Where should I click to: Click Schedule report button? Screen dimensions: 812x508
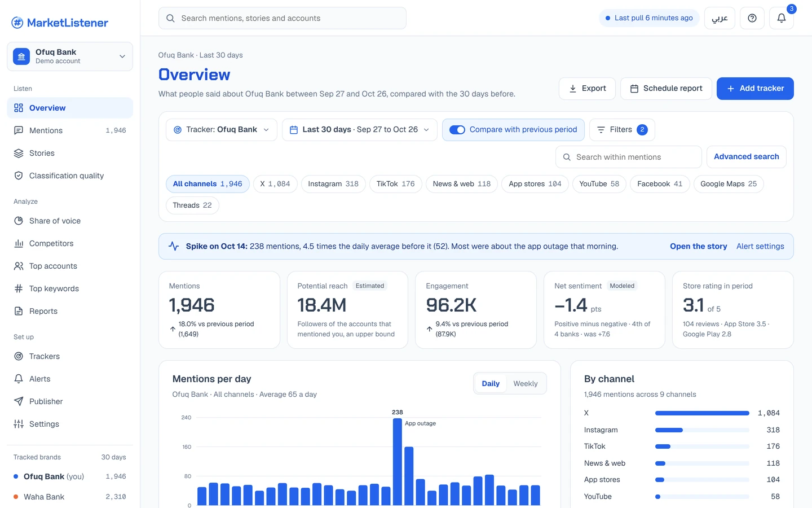tap(666, 89)
